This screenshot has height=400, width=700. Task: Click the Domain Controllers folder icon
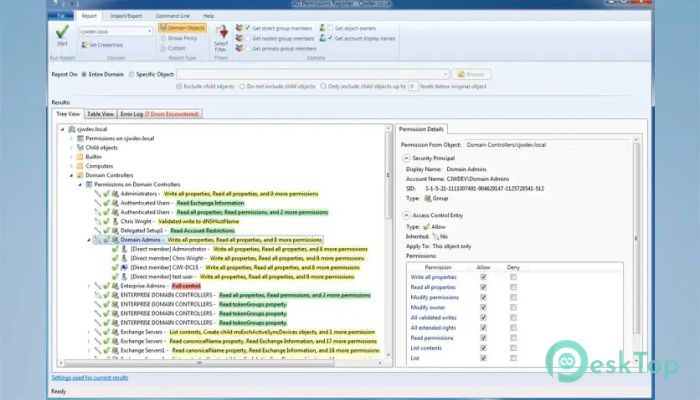point(80,175)
